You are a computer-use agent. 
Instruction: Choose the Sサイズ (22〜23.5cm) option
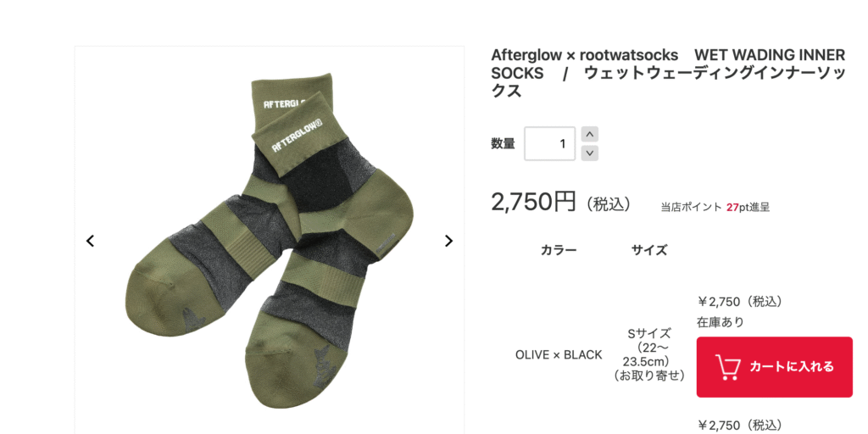[x=649, y=355]
